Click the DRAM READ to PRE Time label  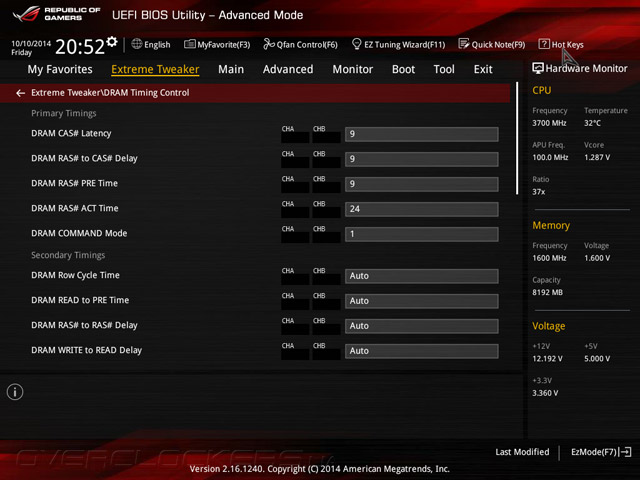[x=80, y=300]
